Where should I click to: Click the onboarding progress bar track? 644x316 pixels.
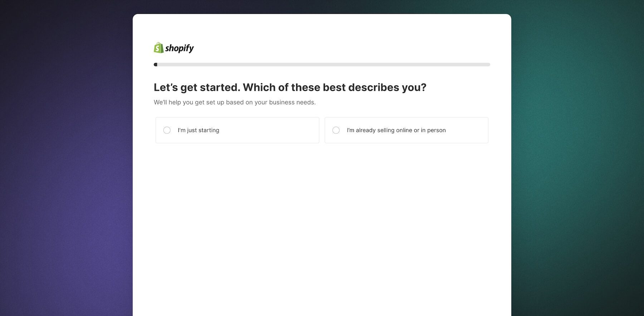point(322,64)
